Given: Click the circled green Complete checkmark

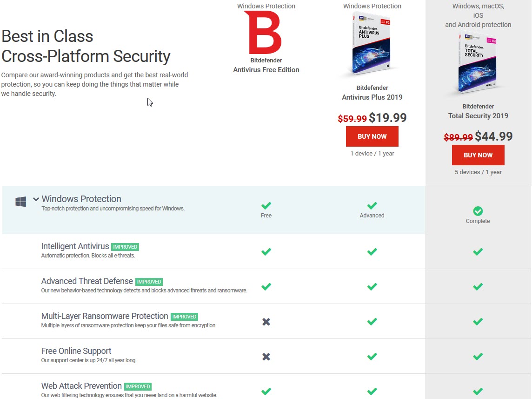Looking at the screenshot, I should 478,211.
